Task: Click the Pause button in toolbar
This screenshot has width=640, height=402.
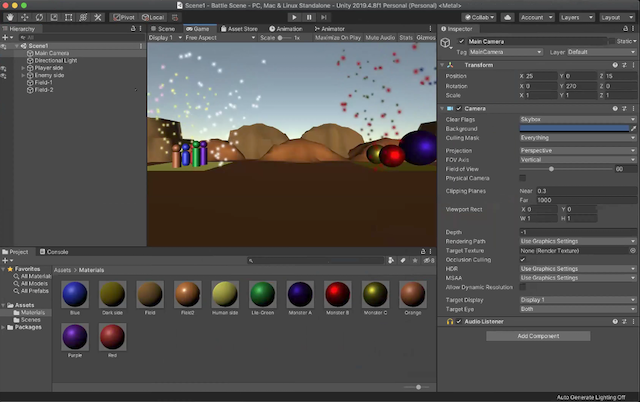Action: [x=309, y=17]
